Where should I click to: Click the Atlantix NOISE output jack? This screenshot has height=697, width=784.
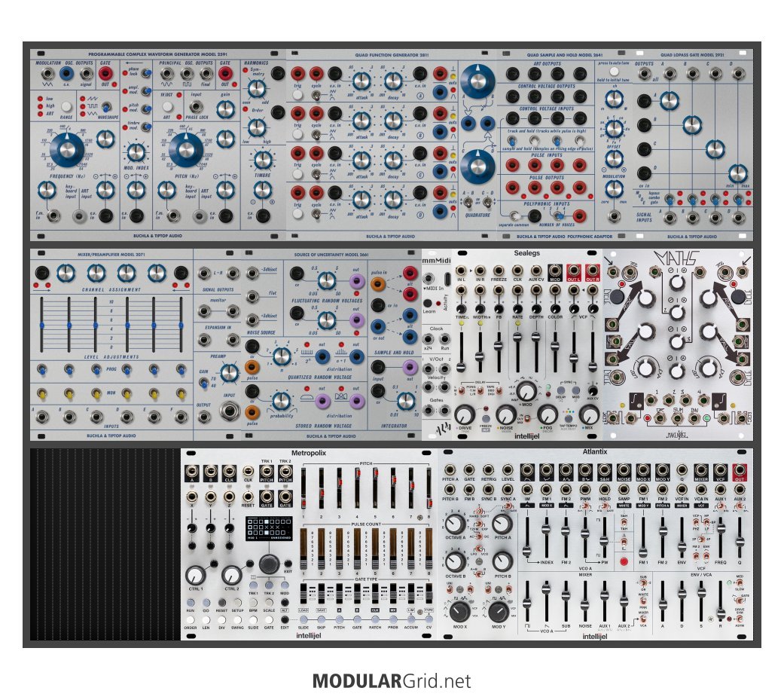(x=624, y=470)
